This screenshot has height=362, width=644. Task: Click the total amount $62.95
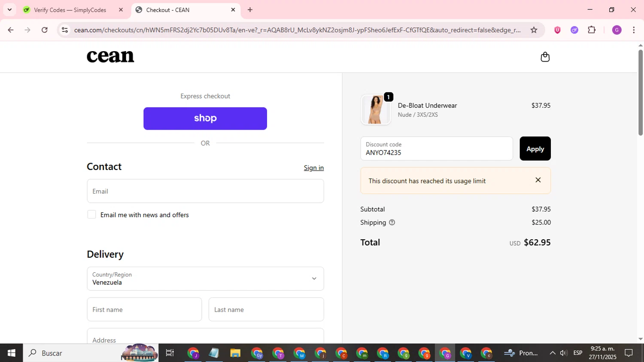click(x=537, y=242)
